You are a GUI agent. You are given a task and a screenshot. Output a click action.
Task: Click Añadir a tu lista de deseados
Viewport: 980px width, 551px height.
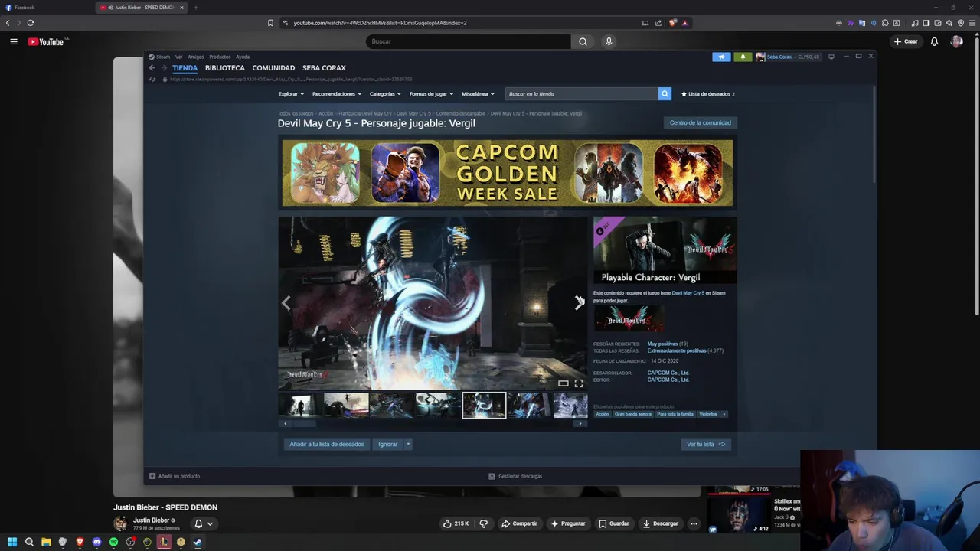click(327, 444)
